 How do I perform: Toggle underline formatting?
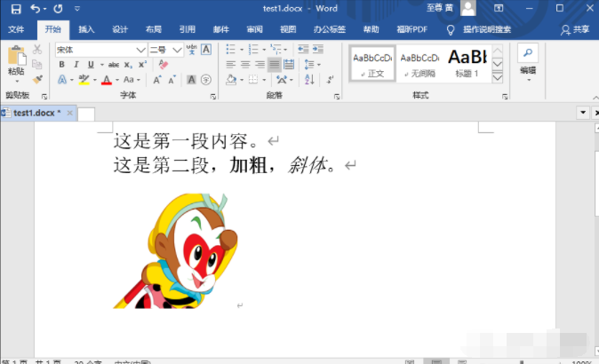pyautogui.click(x=91, y=65)
